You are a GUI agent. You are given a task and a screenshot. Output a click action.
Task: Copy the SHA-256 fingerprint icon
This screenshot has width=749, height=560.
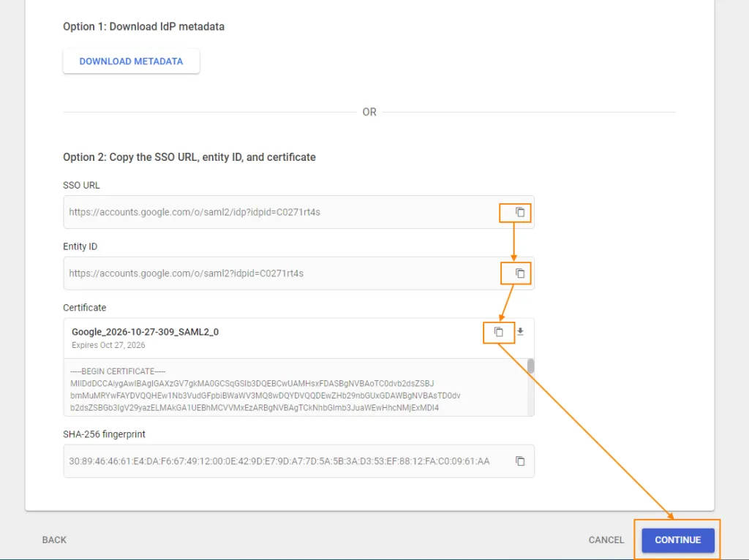click(x=520, y=461)
